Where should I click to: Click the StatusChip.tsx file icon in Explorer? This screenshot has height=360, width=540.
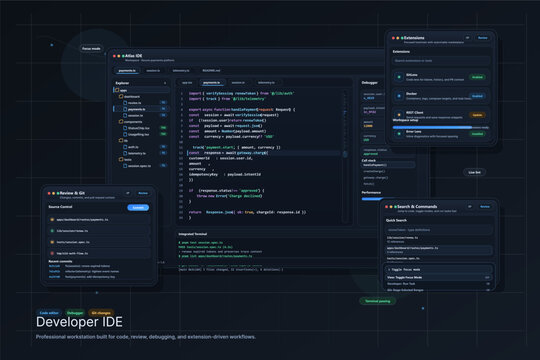click(x=125, y=128)
